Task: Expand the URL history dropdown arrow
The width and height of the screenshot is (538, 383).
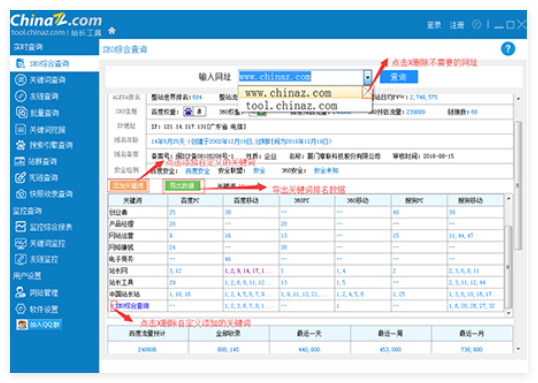Action: [367, 77]
